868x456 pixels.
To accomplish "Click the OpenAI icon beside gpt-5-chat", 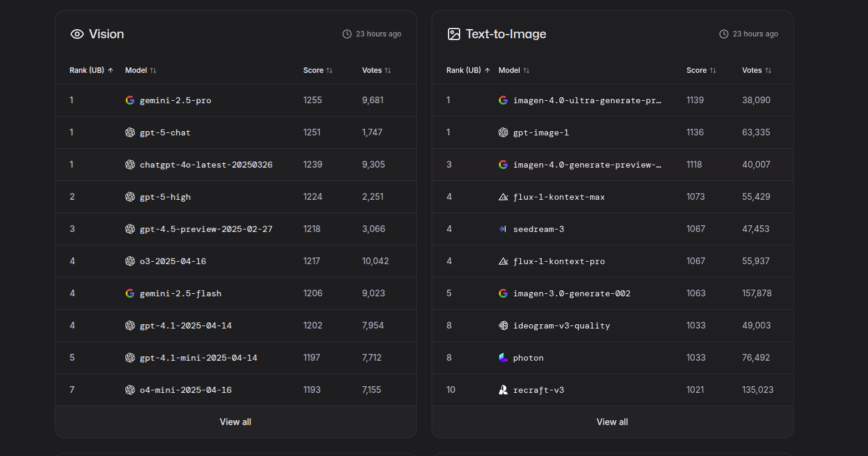I will coord(130,132).
